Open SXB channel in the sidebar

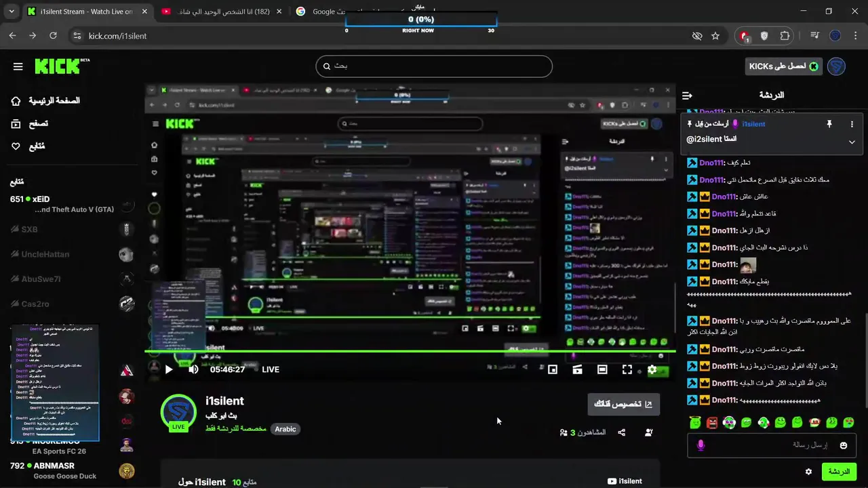[71, 229]
